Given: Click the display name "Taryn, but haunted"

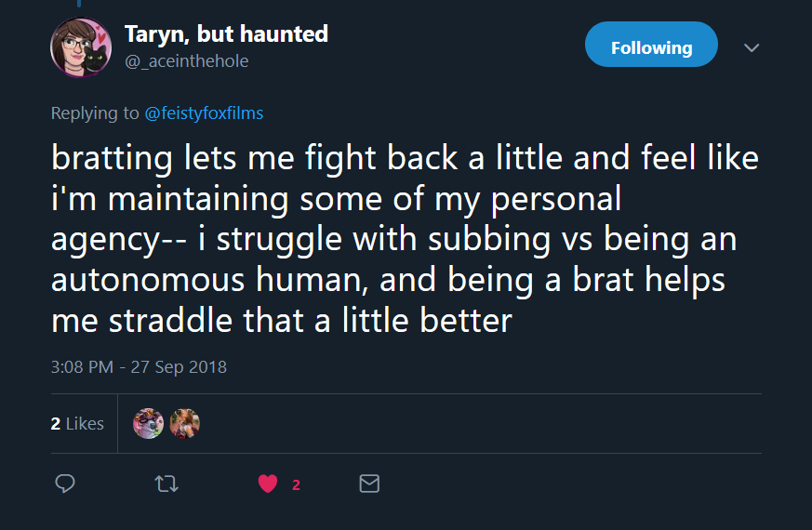Looking at the screenshot, I should 226,34.
